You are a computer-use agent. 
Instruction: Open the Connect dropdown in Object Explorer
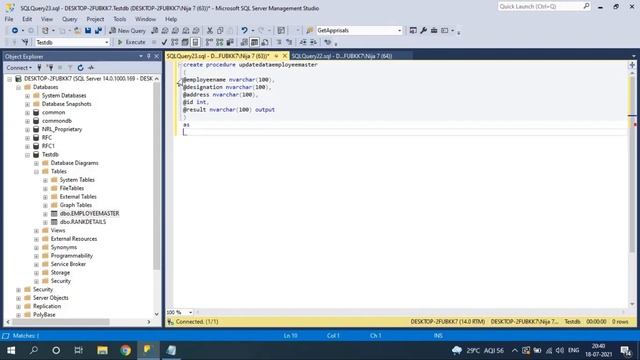click(x=19, y=68)
